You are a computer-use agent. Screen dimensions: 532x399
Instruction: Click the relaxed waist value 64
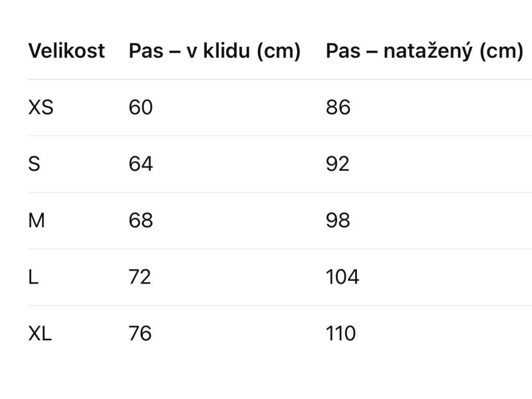[x=140, y=164]
